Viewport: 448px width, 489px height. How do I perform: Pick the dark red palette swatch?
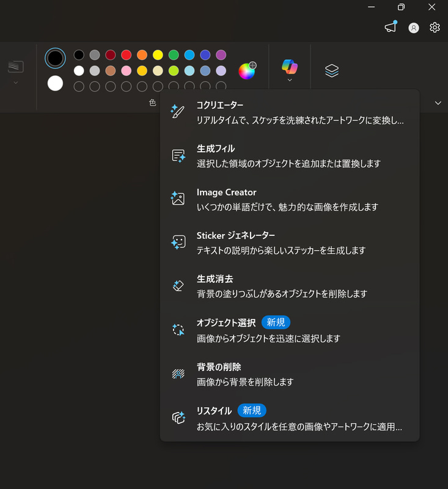[111, 55]
